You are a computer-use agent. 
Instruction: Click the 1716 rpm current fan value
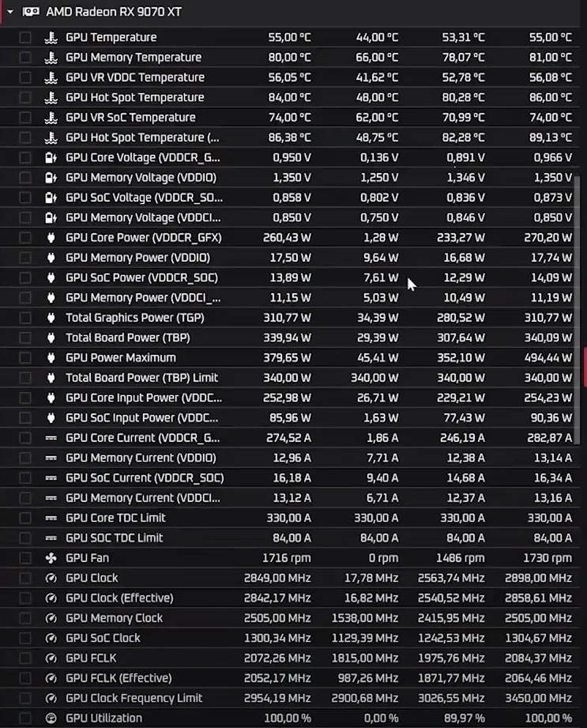pos(287,557)
